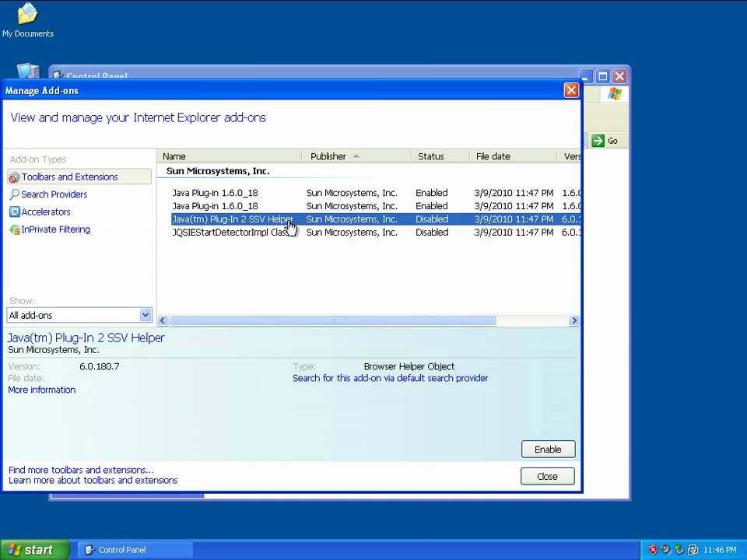Screen dimensions: 747x560
Task: Click the Sun Microsystems, Inc. group header
Action: click(218, 171)
